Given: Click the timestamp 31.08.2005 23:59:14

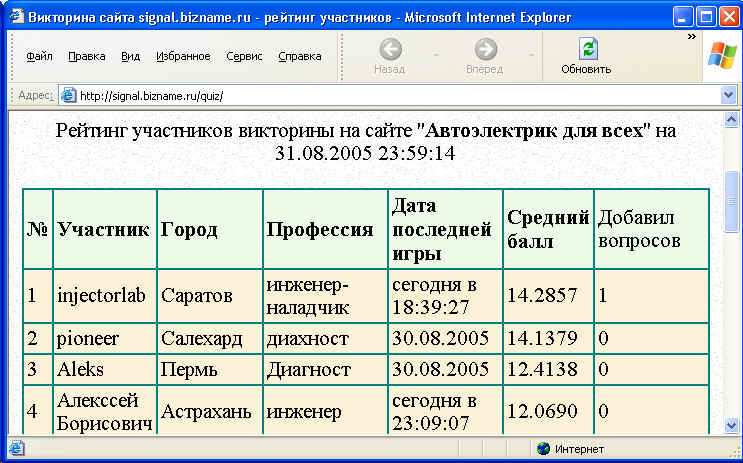Looking at the screenshot, I should [365, 154].
